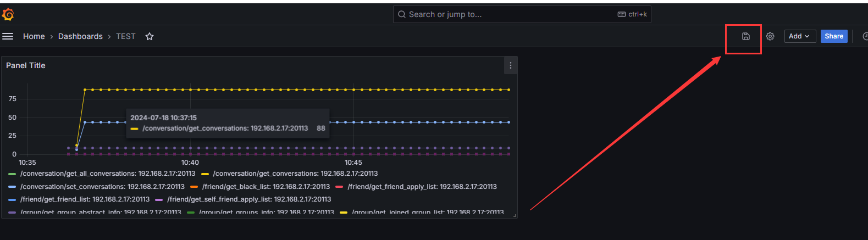Open the hamburger navigation menu
Screen dimensions: 868x240
[8, 36]
